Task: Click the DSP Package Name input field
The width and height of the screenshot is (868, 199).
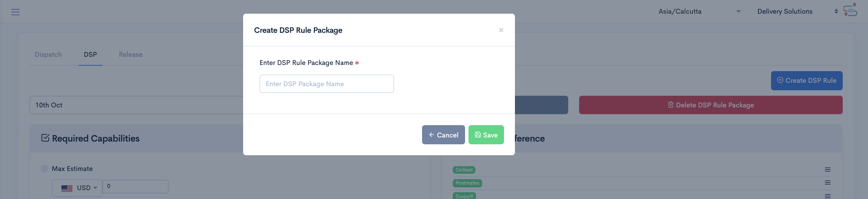Action: point(326,84)
